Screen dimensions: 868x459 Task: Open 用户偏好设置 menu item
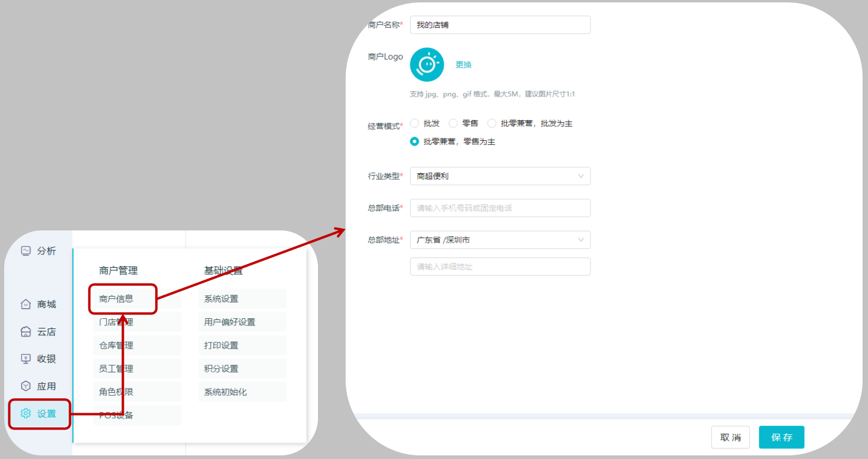[242, 322]
